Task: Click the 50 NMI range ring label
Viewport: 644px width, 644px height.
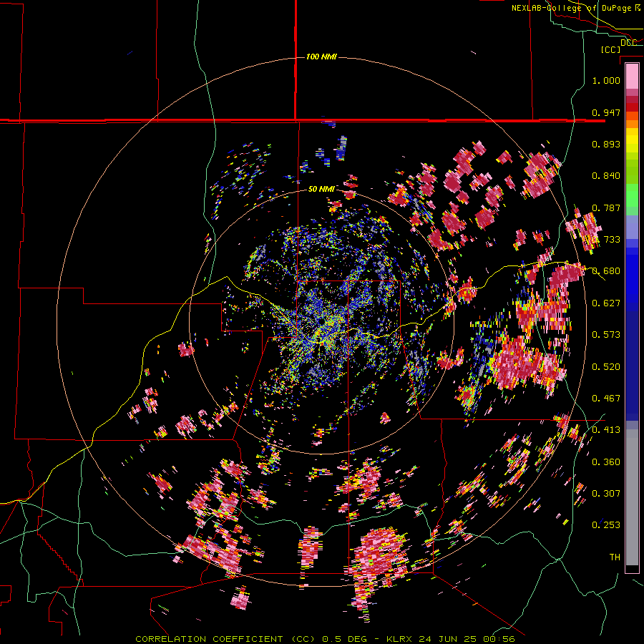Action: click(321, 189)
